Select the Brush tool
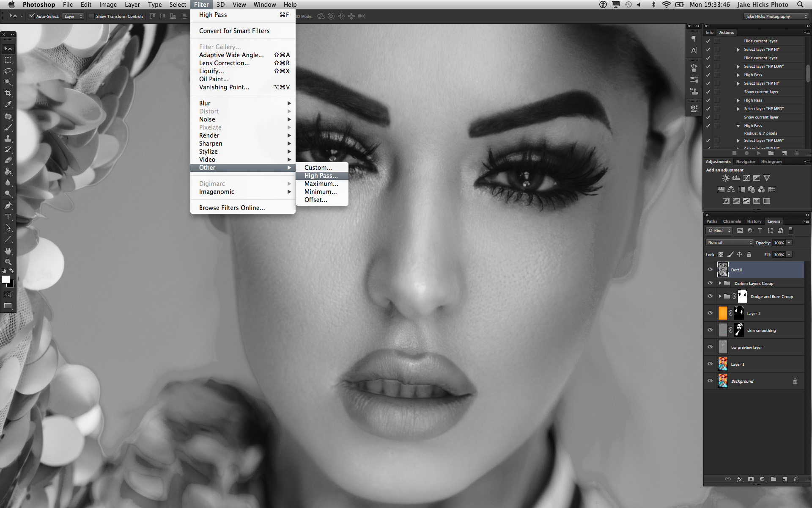The image size is (812, 508). pyautogui.click(x=8, y=127)
